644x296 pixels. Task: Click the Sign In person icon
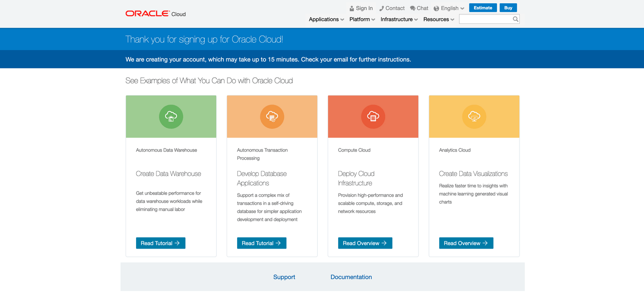click(x=352, y=8)
